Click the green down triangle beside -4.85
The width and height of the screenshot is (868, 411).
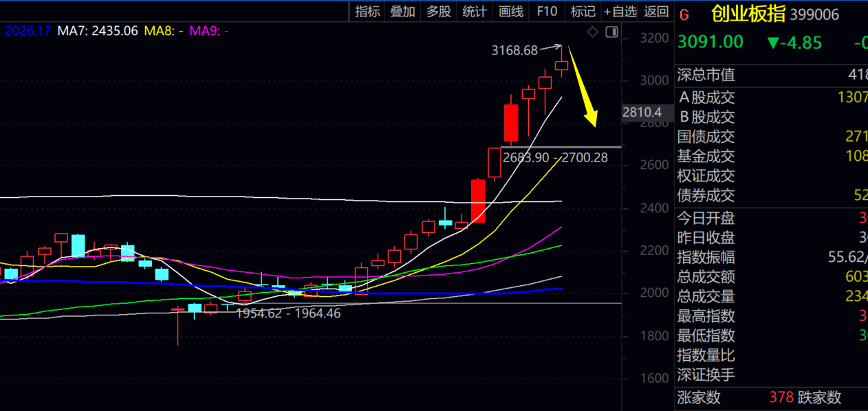772,43
